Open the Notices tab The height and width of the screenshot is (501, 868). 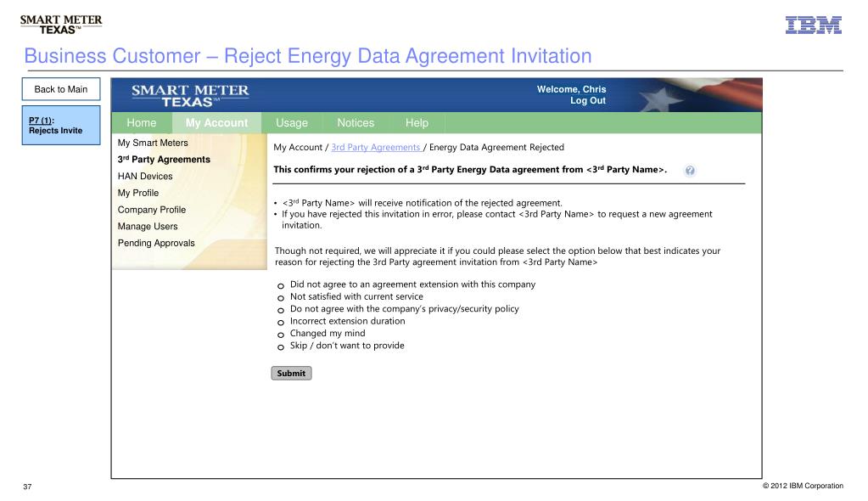[x=356, y=123]
